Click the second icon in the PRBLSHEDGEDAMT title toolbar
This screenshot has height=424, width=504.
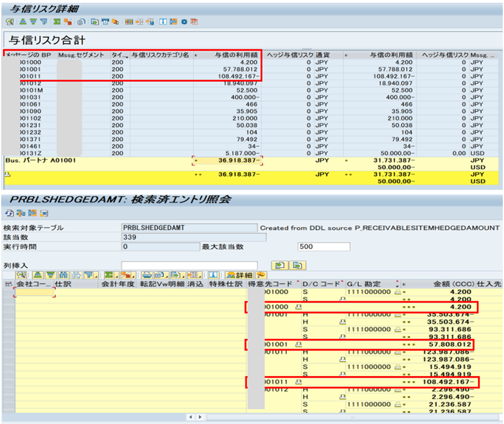click(x=21, y=213)
